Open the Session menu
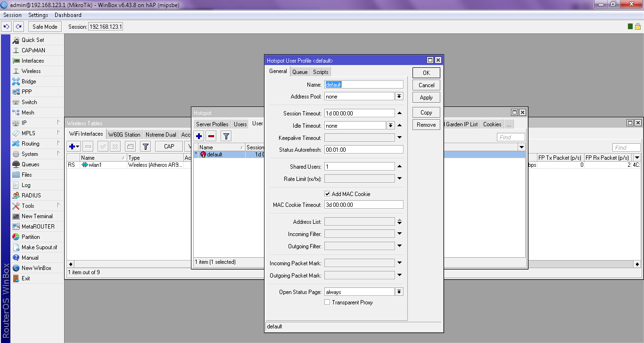Screen dimensions: 644x343 coord(13,15)
